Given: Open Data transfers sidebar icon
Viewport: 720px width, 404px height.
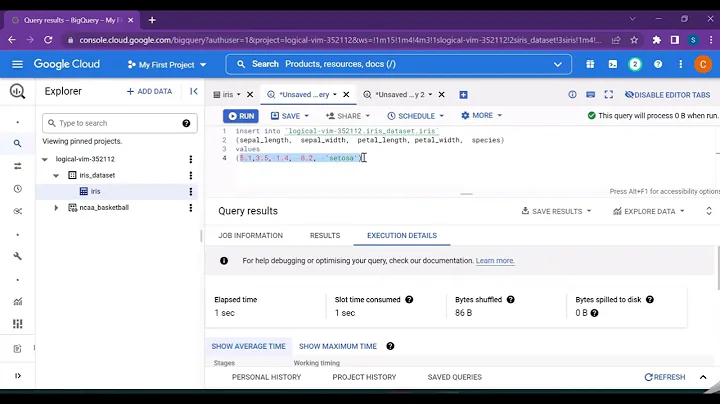Looking at the screenshot, I should click(x=17, y=166).
